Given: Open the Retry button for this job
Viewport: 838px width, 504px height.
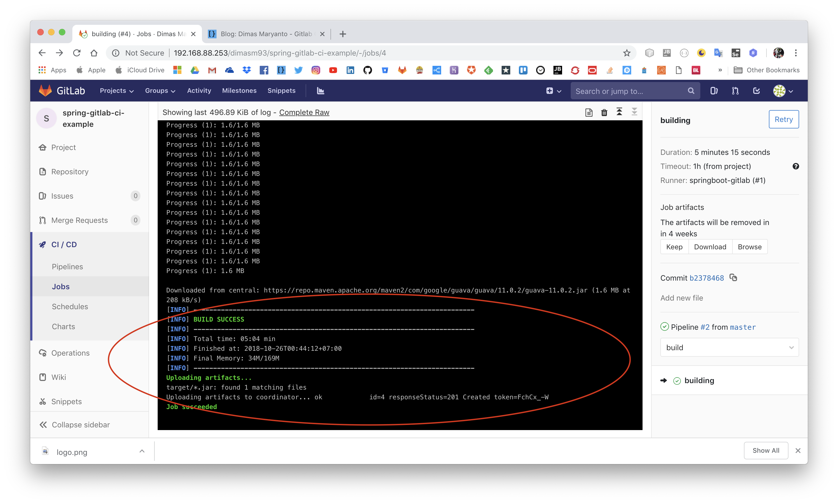Looking at the screenshot, I should (x=783, y=119).
